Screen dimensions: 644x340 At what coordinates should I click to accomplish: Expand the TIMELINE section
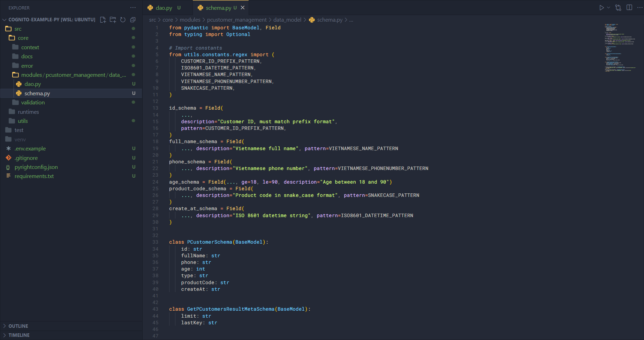coord(19,335)
